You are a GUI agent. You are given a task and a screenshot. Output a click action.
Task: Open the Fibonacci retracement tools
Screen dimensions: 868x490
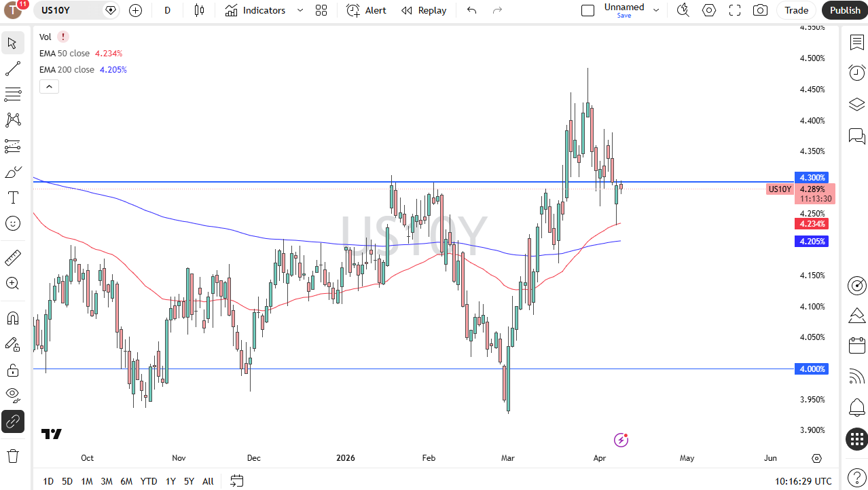[x=12, y=94]
